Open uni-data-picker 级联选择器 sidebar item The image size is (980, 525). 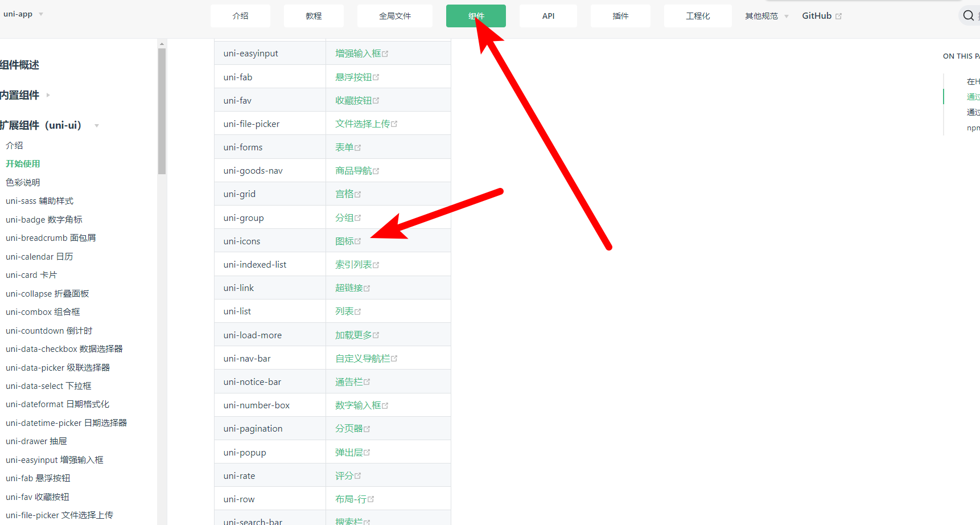coord(57,367)
